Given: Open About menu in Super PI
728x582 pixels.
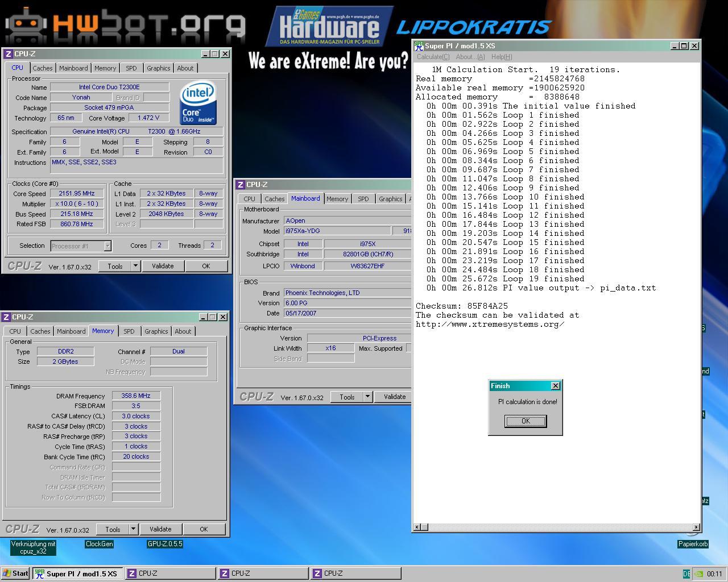Looking at the screenshot, I should 470,57.
